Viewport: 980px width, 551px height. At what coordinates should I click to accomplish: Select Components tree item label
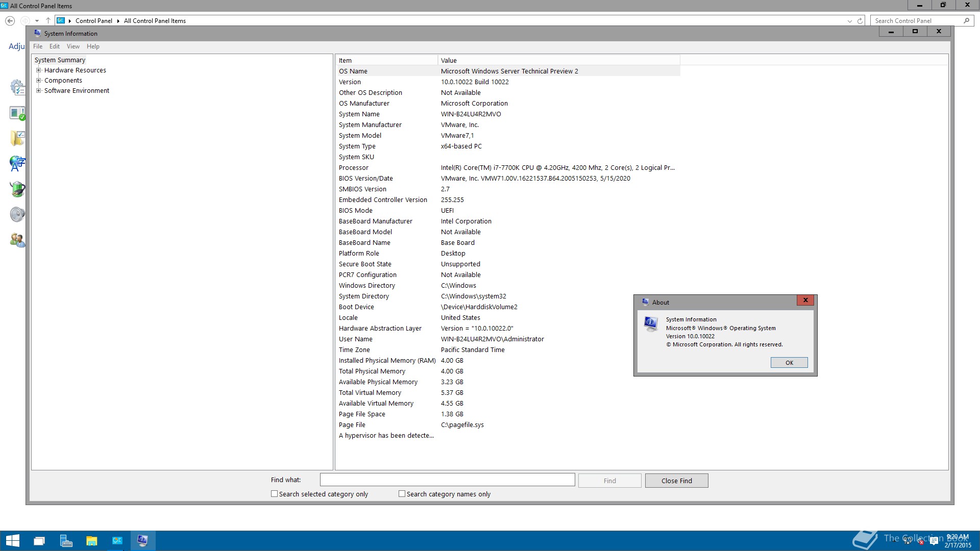(63, 81)
